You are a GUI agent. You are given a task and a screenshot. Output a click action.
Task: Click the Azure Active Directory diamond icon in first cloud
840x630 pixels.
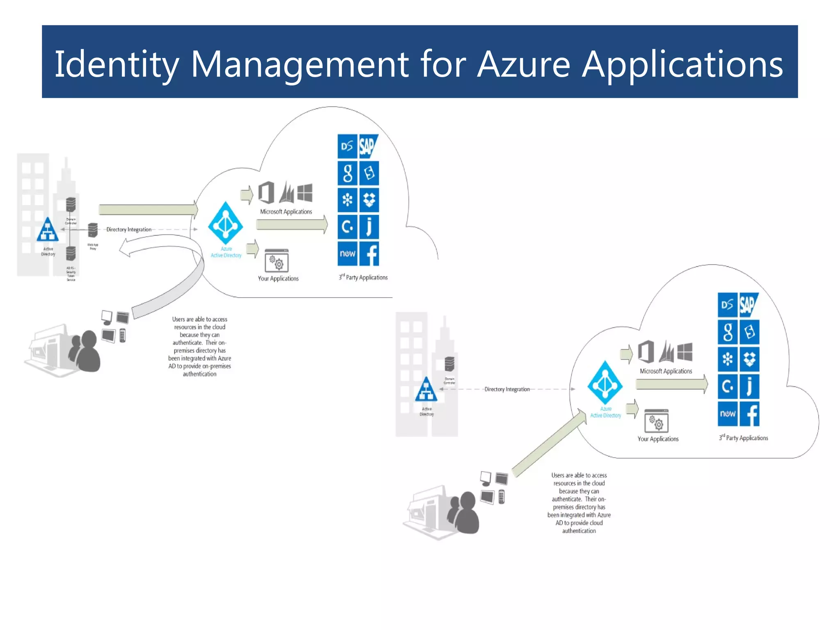pos(225,224)
